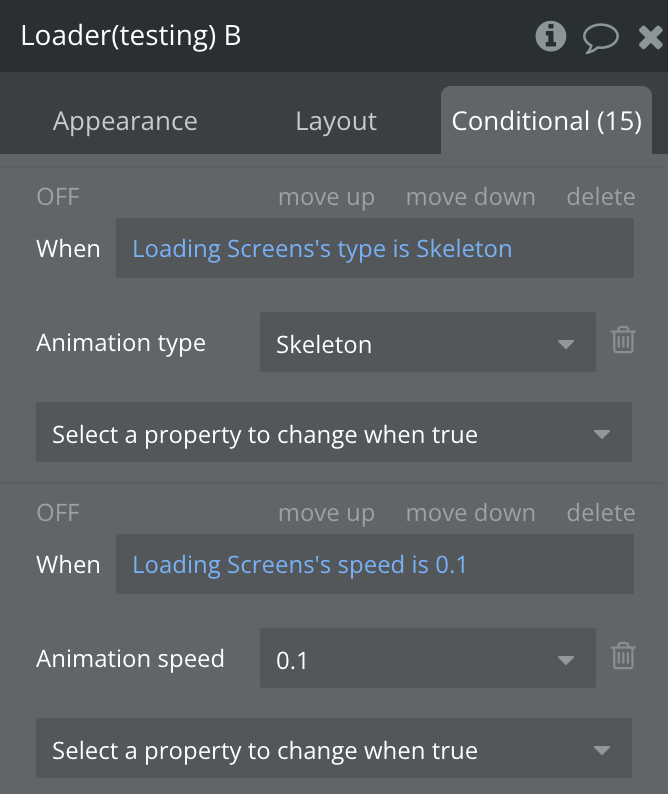Viewport: 668px width, 794px height.
Task: Delete the Animation speed property with the trash icon
Action: pos(623,656)
